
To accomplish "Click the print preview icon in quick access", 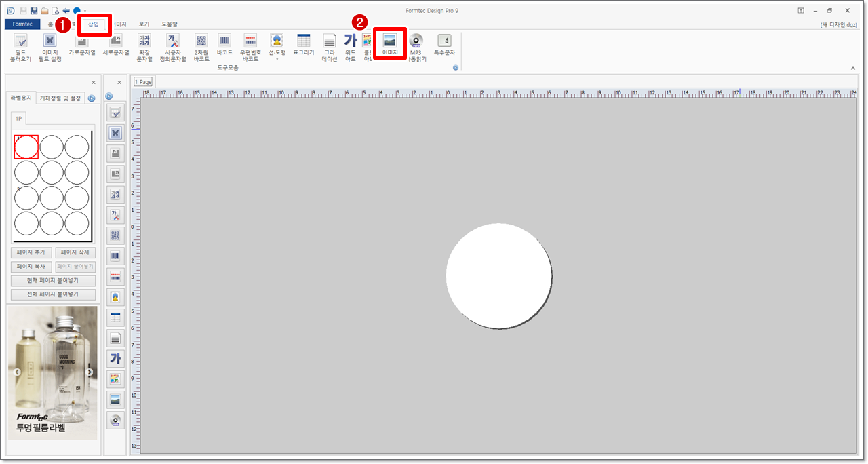I will click(x=56, y=11).
